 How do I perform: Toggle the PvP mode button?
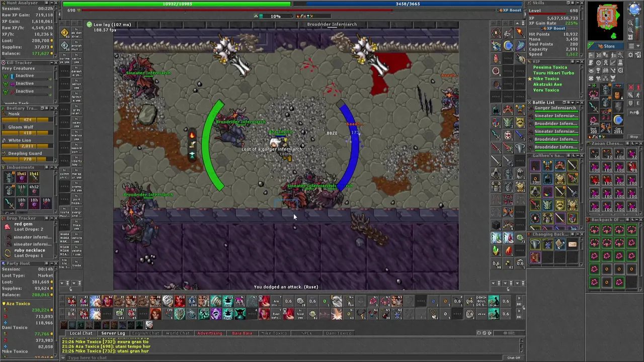[634, 113]
